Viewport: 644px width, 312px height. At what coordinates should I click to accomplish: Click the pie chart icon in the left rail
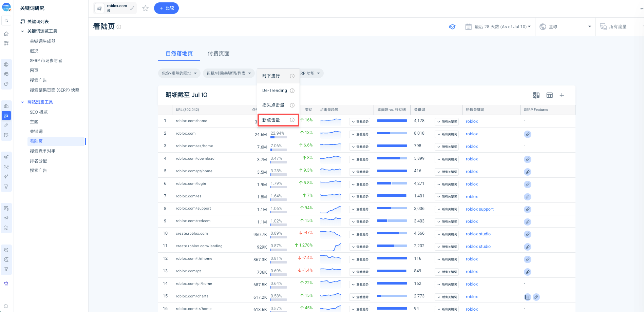(6, 84)
